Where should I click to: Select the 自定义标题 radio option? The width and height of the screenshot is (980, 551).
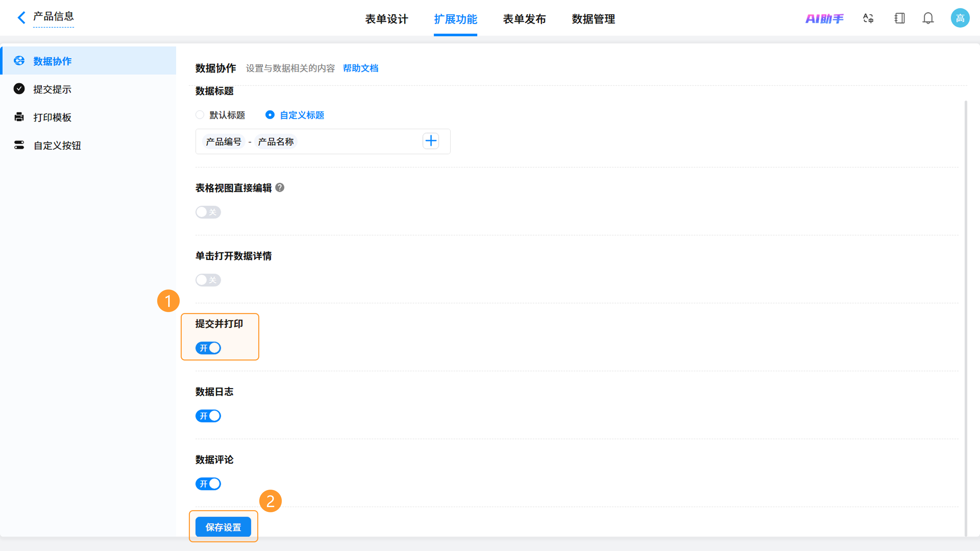[x=270, y=115]
